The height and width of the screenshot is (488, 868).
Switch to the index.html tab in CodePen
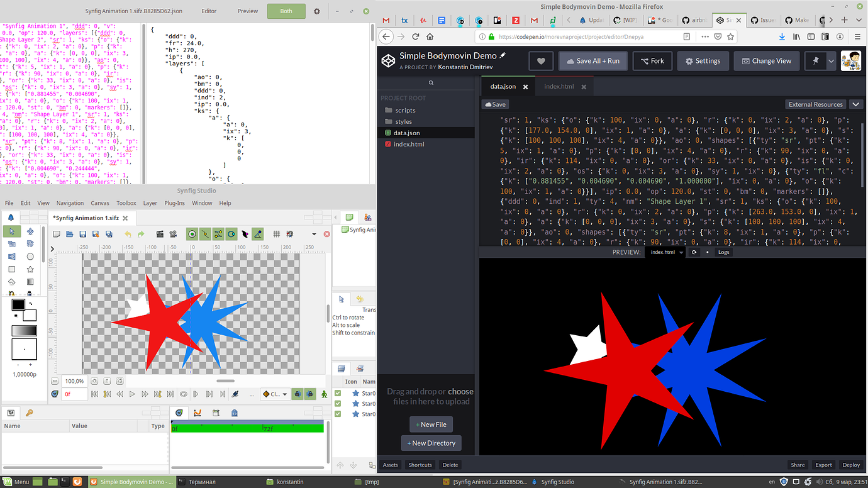coord(559,86)
